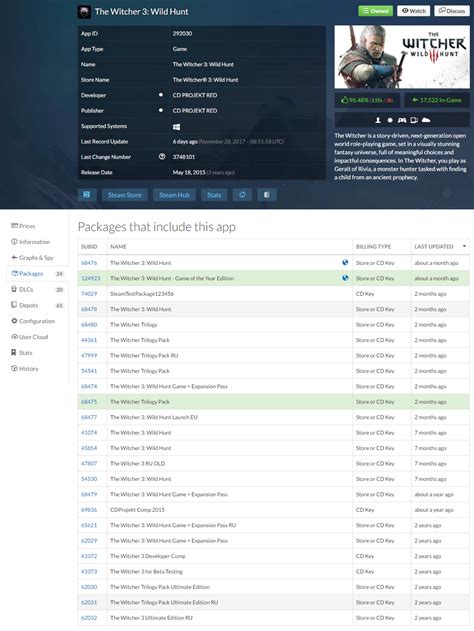Click the dot icon next to Publisher

pos(161,110)
